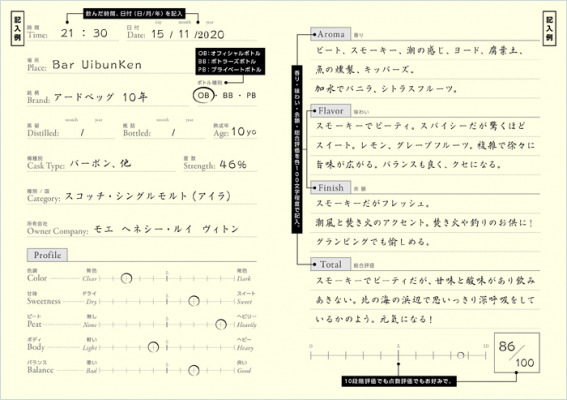Click the left 記入例 corner label
The image size is (567, 400).
tap(17, 29)
